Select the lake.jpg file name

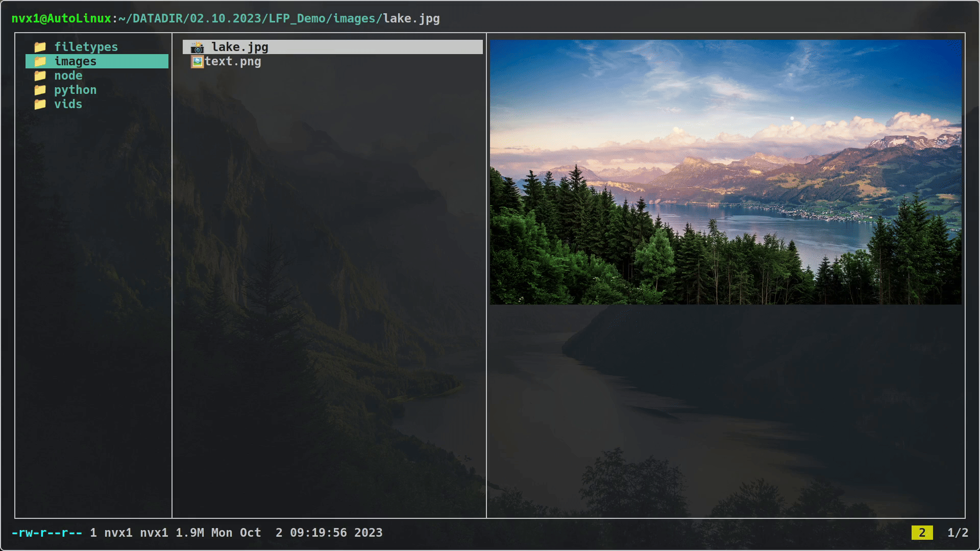point(240,47)
